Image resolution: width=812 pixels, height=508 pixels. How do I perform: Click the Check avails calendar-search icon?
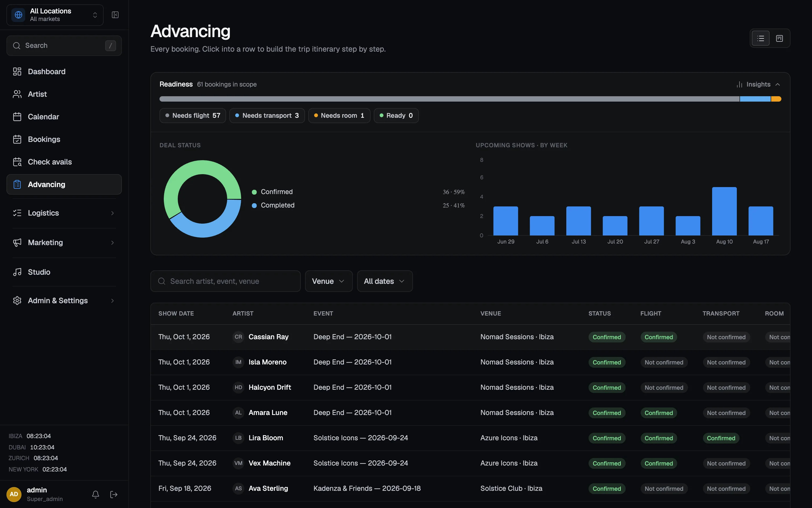[17, 162]
